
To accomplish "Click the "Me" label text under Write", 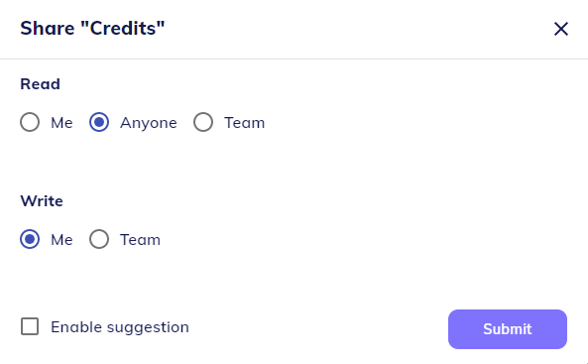I will (61, 240).
